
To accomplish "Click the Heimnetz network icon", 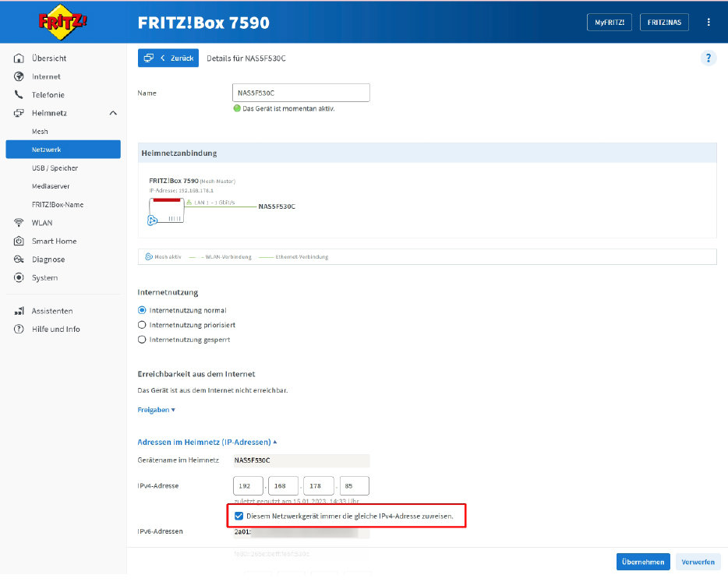I will [19, 113].
